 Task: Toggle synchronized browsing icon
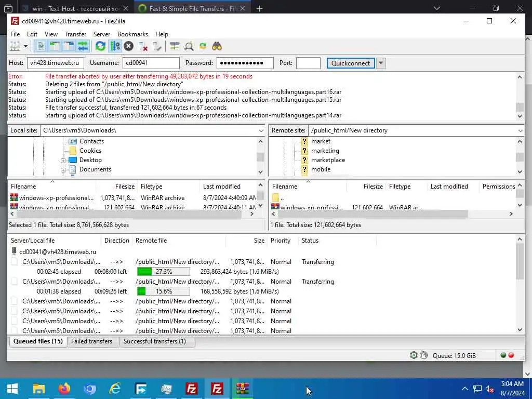(x=203, y=46)
